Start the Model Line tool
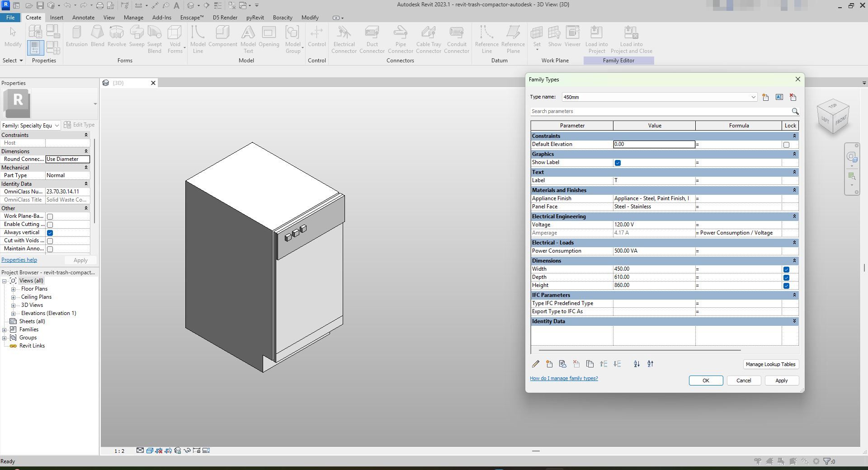Image resolution: width=868 pixels, height=470 pixels. point(198,39)
